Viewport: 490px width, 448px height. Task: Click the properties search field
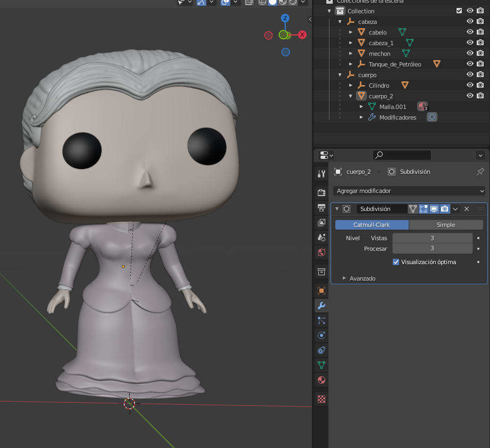point(402,155)
